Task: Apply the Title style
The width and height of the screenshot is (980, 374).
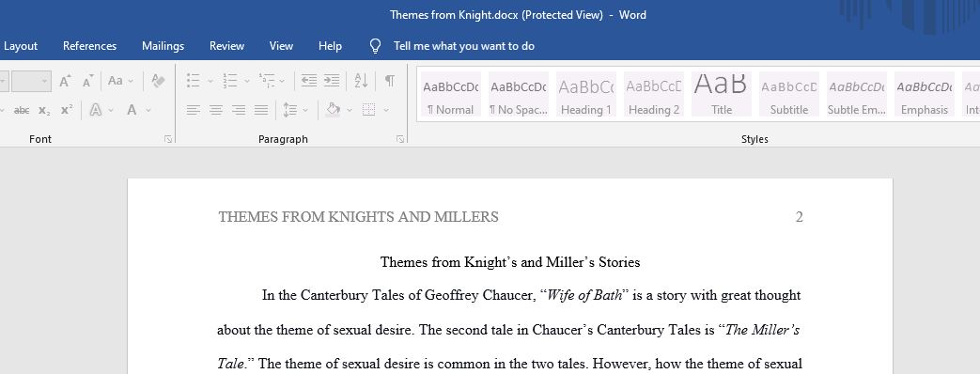Action: point(722,94)
